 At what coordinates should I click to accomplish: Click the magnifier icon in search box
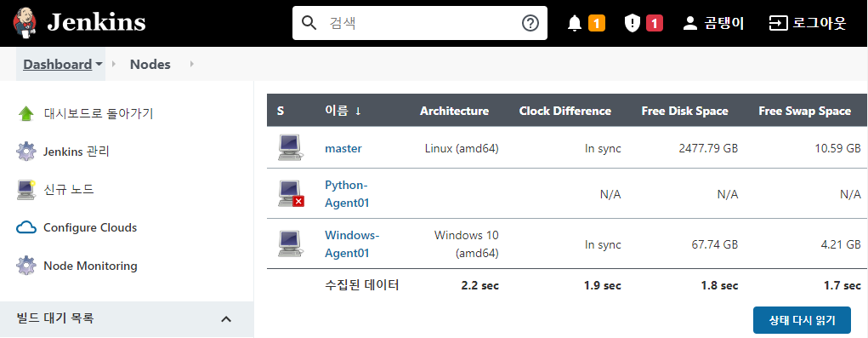coord(309,23)
